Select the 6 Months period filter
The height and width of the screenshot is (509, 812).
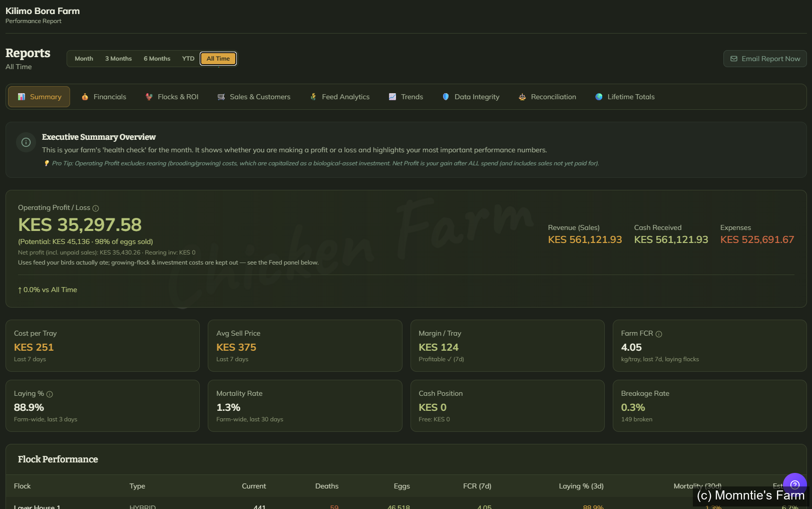(157, 59)
